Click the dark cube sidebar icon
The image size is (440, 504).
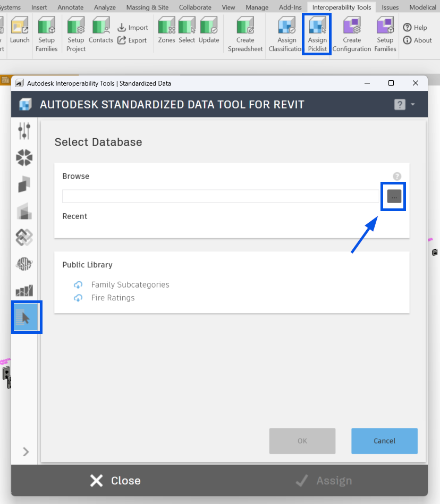point(24,184)
